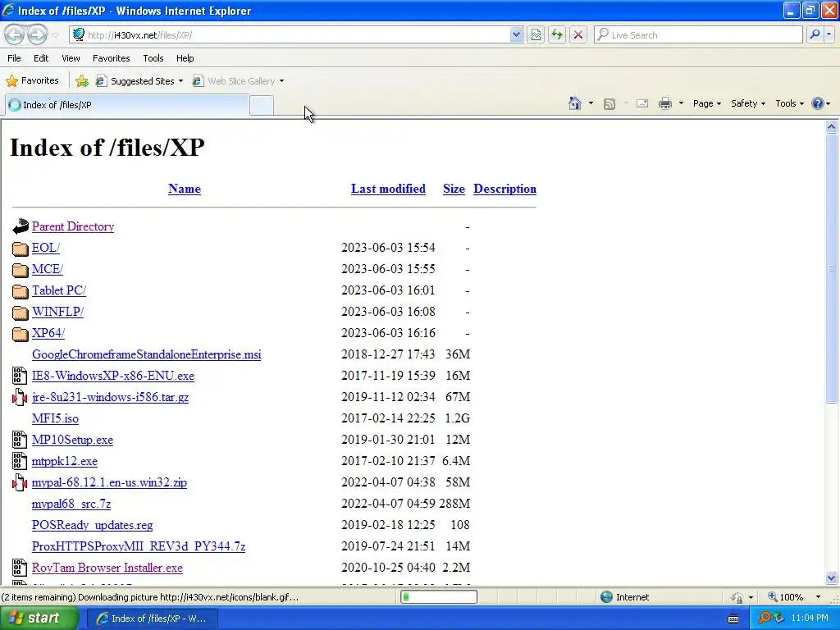Image resolution: width=840 pixels, height=630 pixels.
Task: Open the View menu
Action: (x=71, y=58)
